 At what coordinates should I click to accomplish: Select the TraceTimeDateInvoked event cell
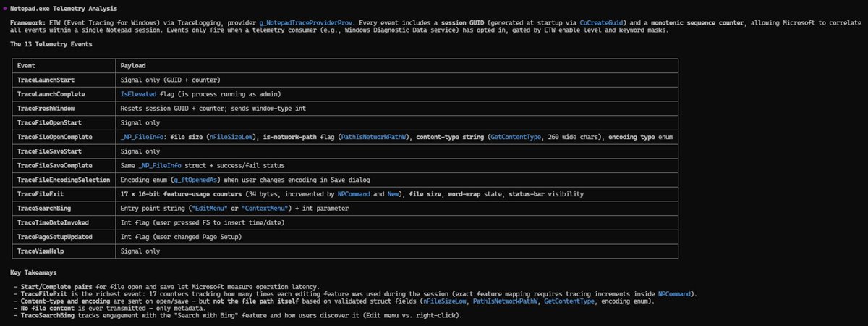coord(64,222)
